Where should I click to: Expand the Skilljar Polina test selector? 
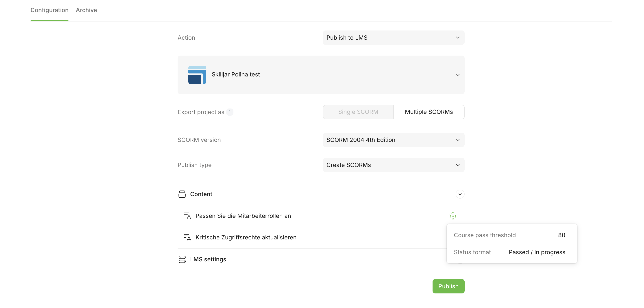coord(457,75)
